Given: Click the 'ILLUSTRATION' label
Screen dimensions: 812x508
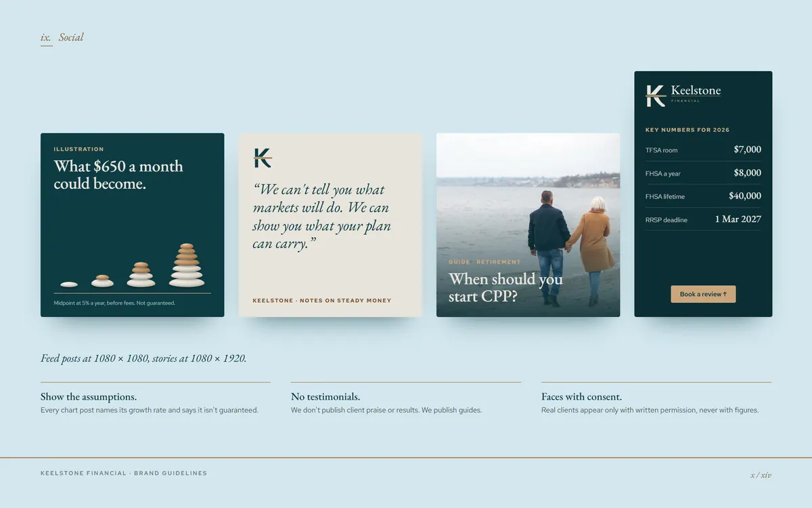Looking at the screenshot, I should pyautogui.click(x=78, y=149).
